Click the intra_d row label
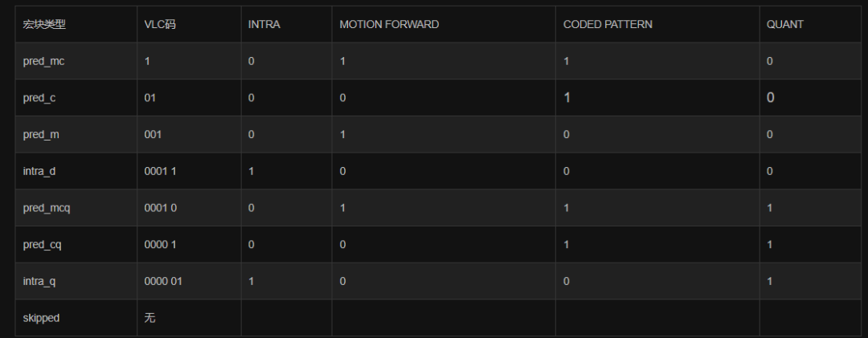Screen dimensions: 868x338 (x=40, y=171)
